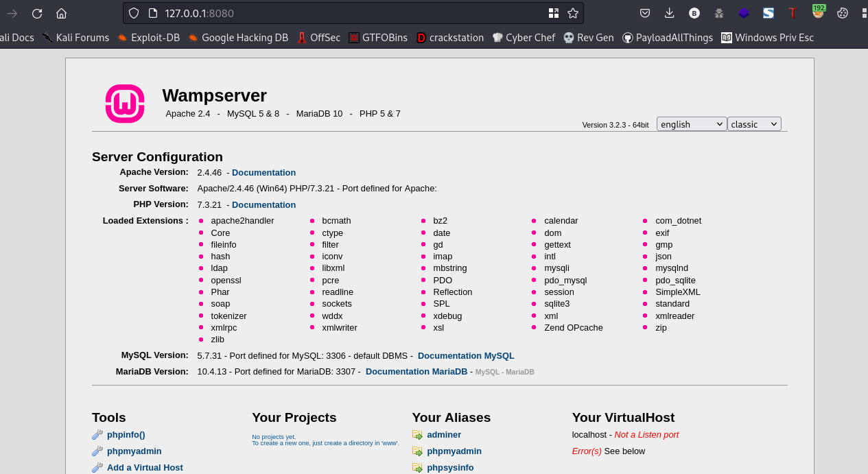Click the small MySQL - MariaDB link
The width and height of the screenshot is (868, 474).
pos(504,372)
